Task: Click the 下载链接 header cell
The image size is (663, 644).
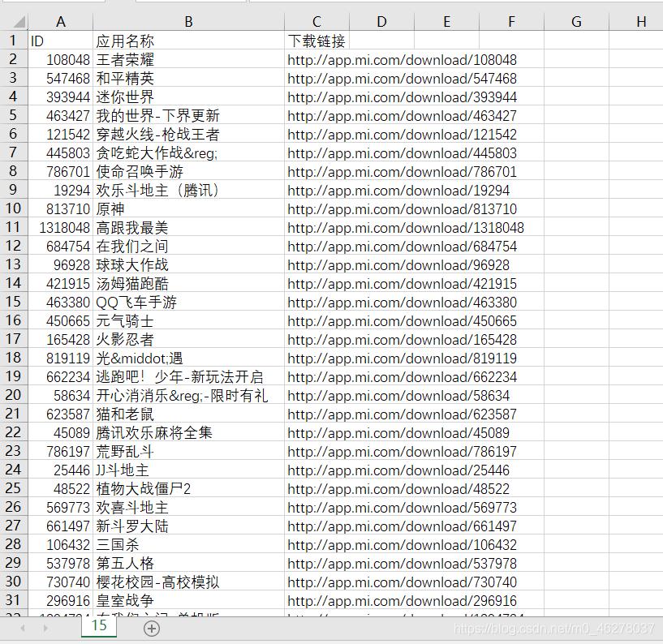Action: (316, 41)
